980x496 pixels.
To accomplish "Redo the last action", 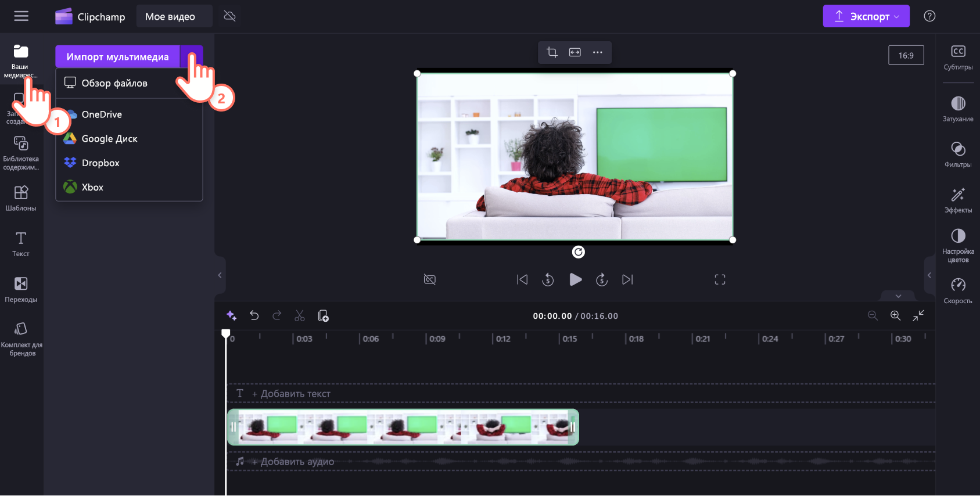I will pos(277,315).
